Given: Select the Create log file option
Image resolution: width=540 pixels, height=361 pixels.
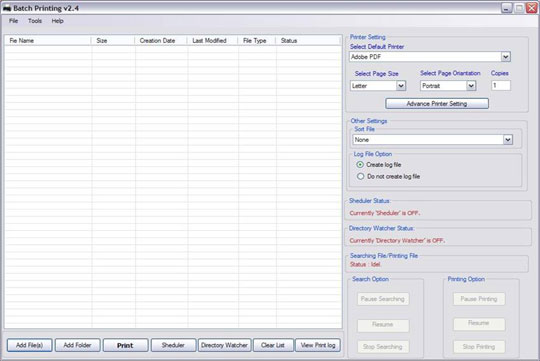Looking at the screenshot, I should tap(379, 165).
